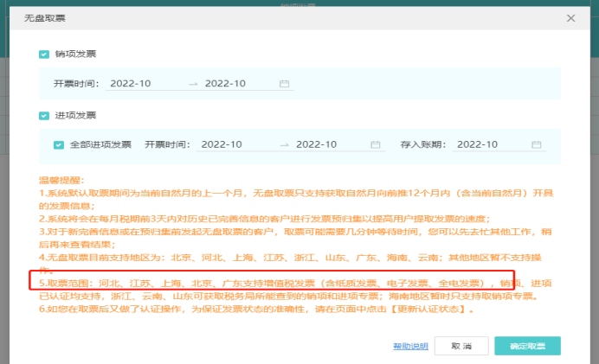Toggle the 全部进项发票 checkbox
Viewport: 599px width, 364px height.
point(59,144)
